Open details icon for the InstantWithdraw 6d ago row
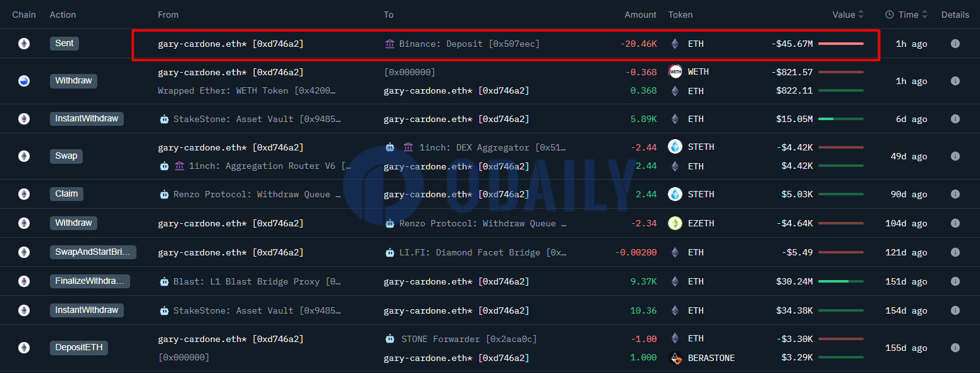This screenshot has width=980, height=373. (x=955, y=119)
